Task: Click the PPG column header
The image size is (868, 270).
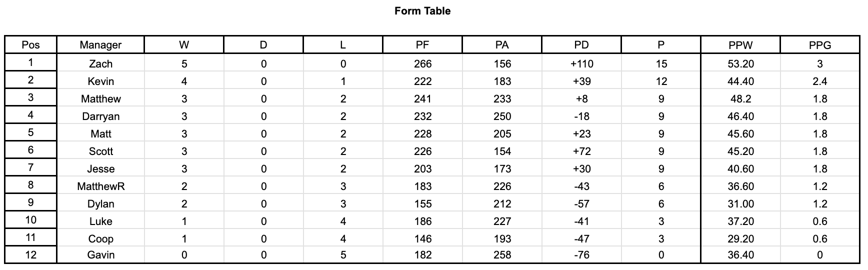Action: [x=820, y=45]
